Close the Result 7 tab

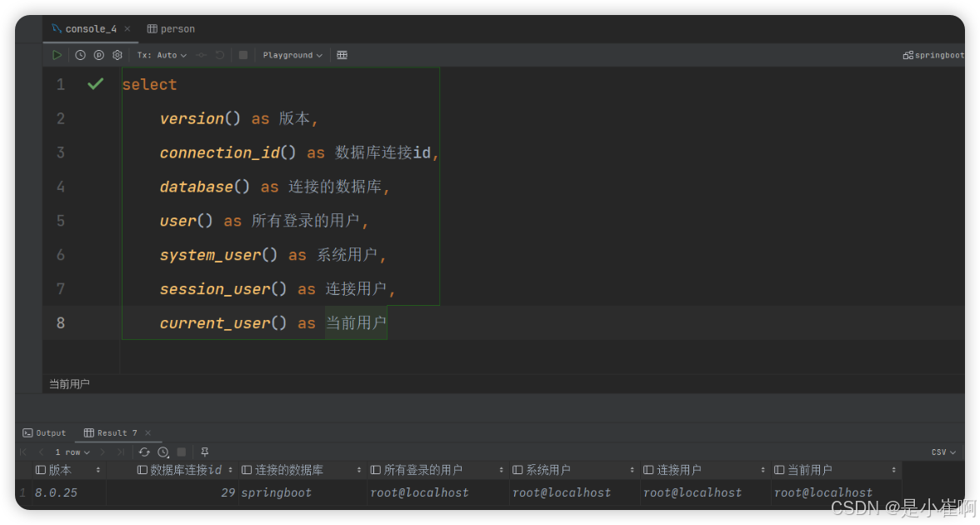click(148, 432)
